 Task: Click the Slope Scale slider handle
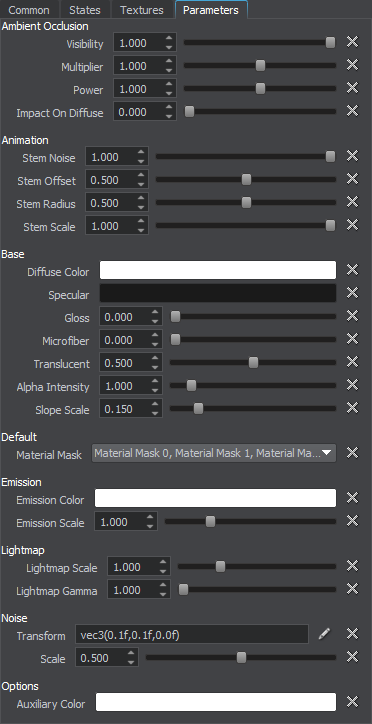[198, 409]
